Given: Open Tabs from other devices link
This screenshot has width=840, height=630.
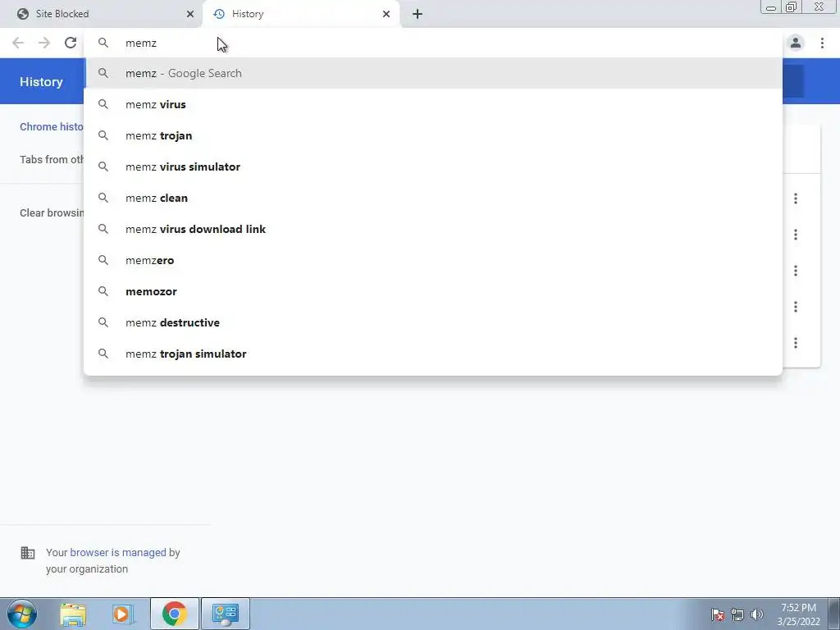Looking at the screenshot, I should [x=52, y=160].
